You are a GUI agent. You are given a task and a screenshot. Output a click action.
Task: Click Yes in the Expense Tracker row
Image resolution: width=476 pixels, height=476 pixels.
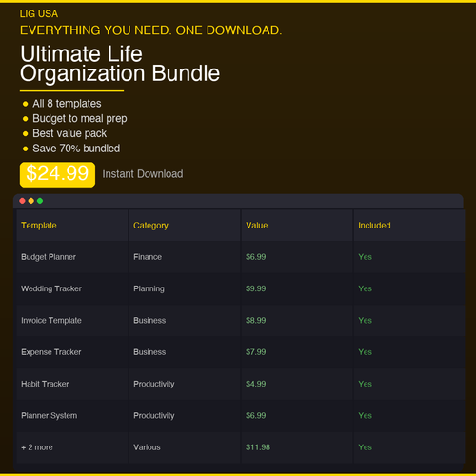[x=365, y=352]
